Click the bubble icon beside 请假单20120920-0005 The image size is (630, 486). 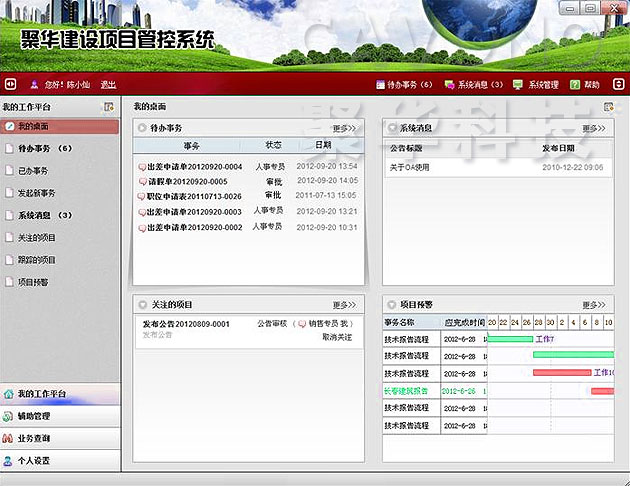(x=142, y=181)
